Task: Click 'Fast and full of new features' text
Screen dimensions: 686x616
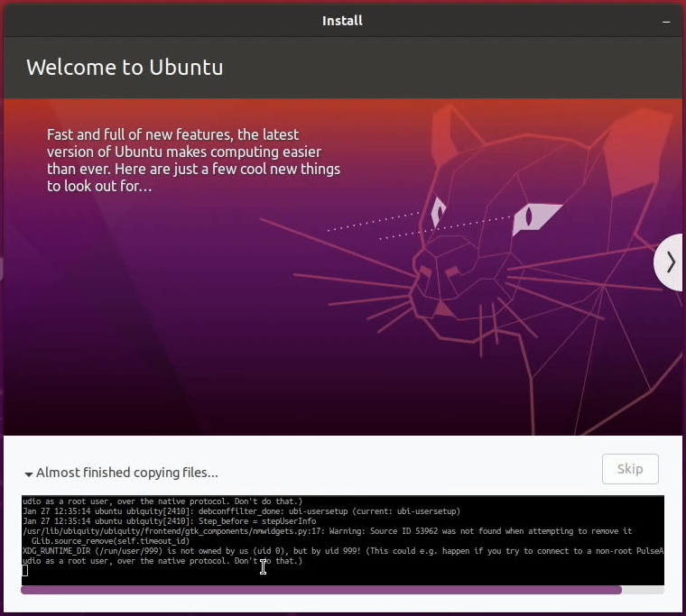Action: point(140,134)
